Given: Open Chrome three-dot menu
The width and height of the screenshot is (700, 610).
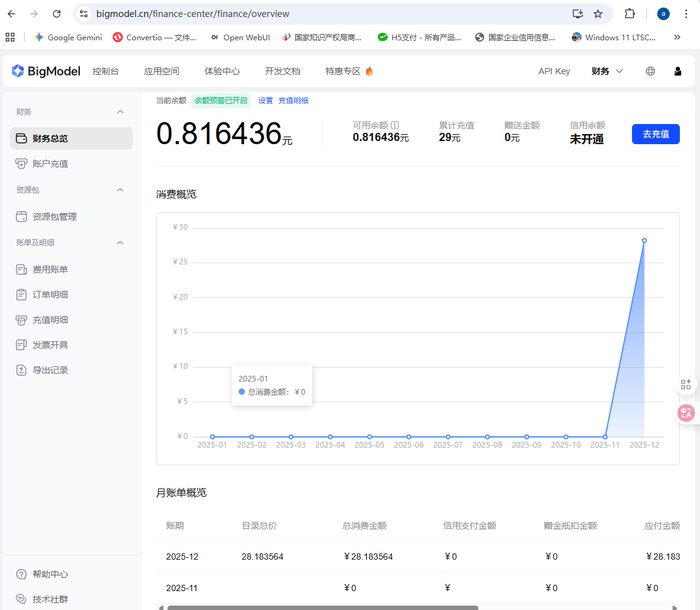Looking at the screenshot, I should tap(686, 14).
